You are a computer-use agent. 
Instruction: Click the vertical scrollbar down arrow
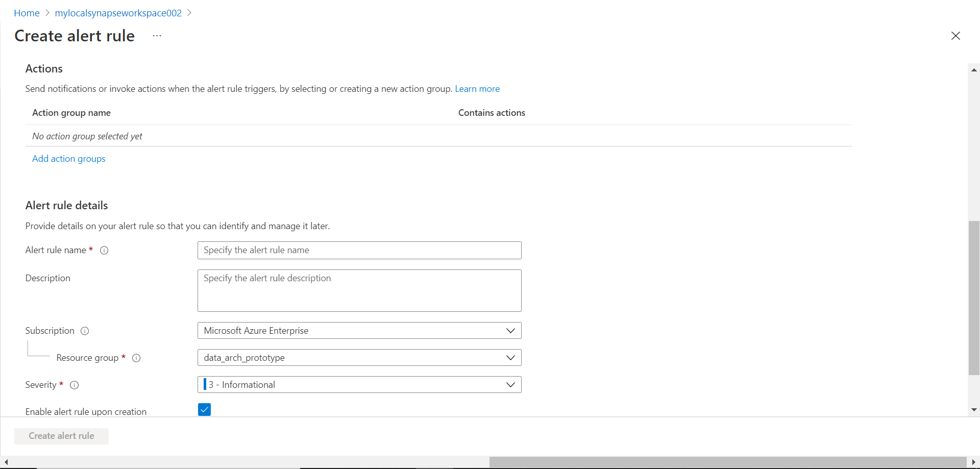pyautogui.click(x=974, y=410)
